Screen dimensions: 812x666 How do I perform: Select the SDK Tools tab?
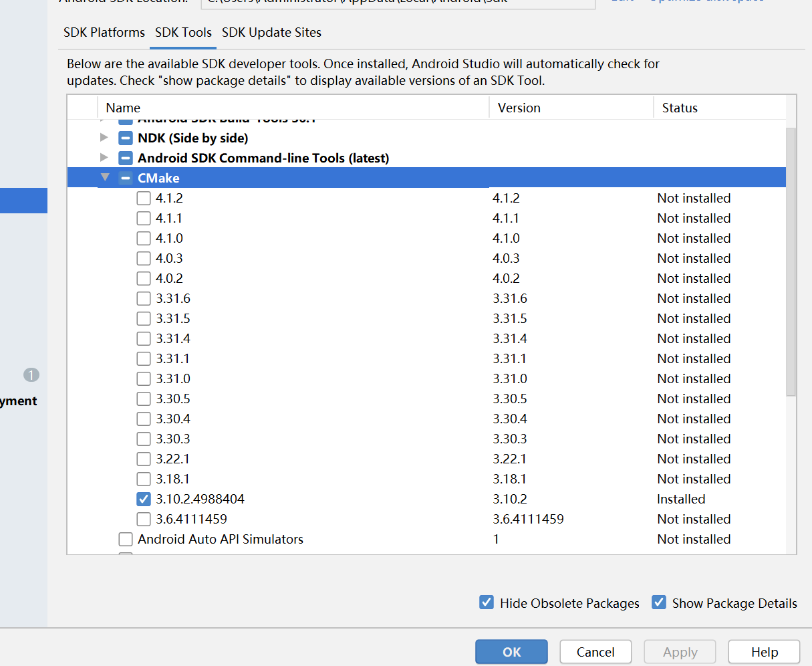pyautogui.click(x=183, y=32)
